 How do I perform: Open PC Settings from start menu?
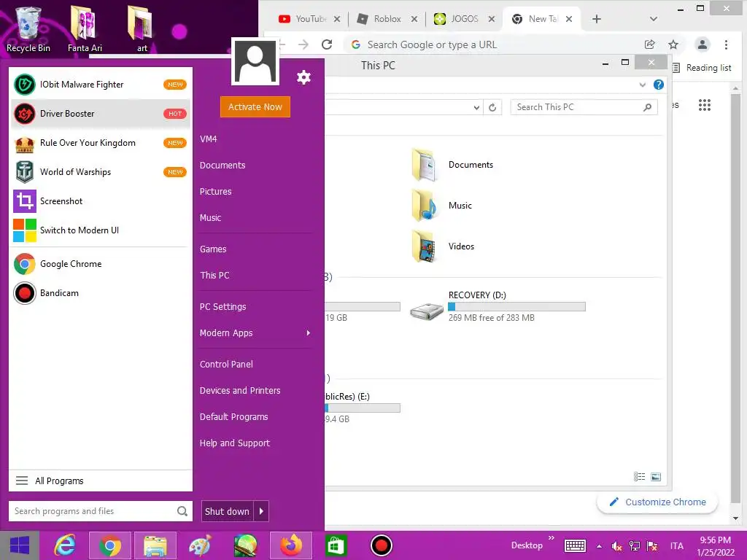coord(223,307)
